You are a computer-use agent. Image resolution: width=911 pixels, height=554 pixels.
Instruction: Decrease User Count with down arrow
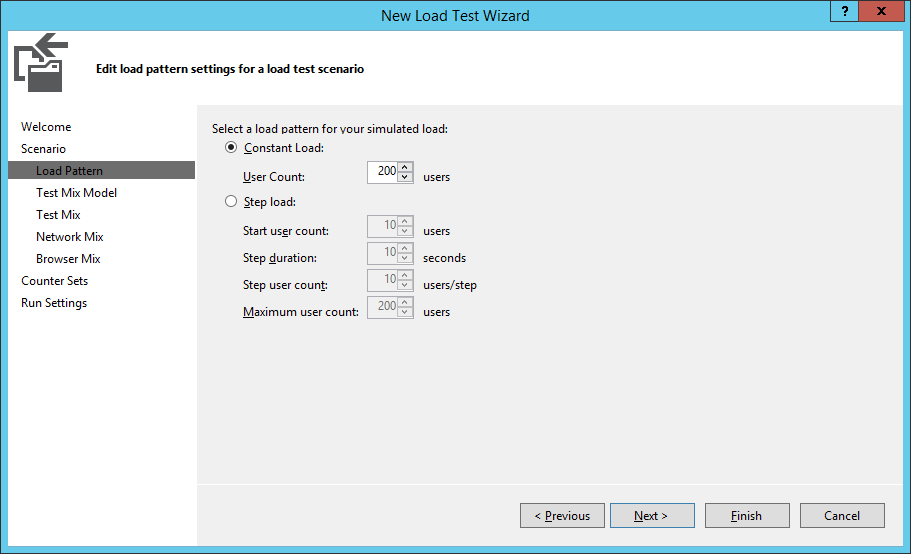405,177
